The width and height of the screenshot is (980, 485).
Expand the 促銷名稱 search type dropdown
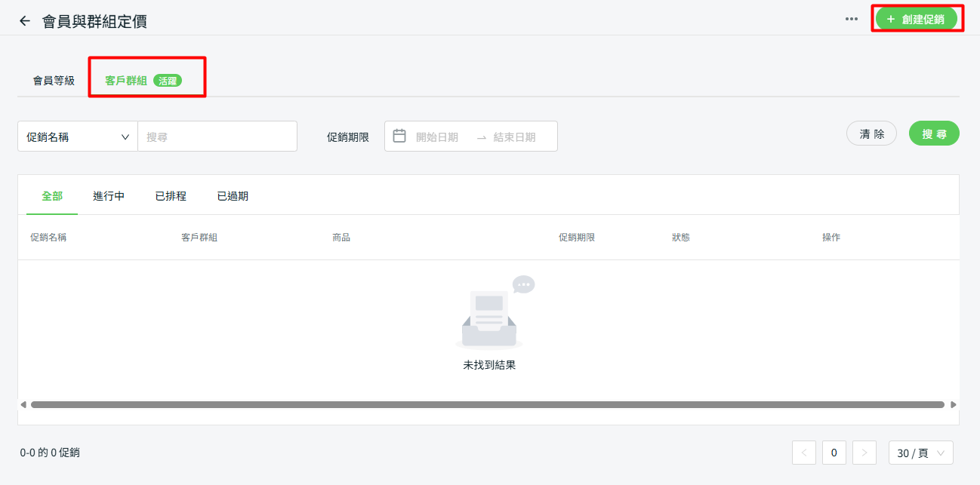coord(78,137)
